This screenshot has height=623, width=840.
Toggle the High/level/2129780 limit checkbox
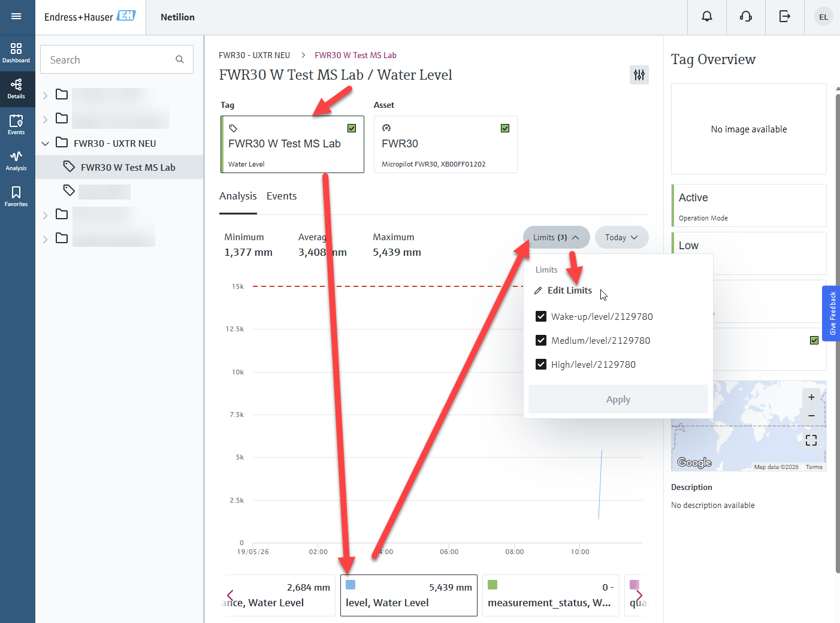[541, 364]
